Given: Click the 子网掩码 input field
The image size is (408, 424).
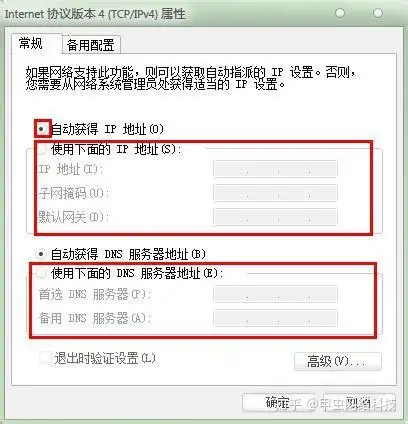Looking at the screenshot, I should tap(275, 193).
